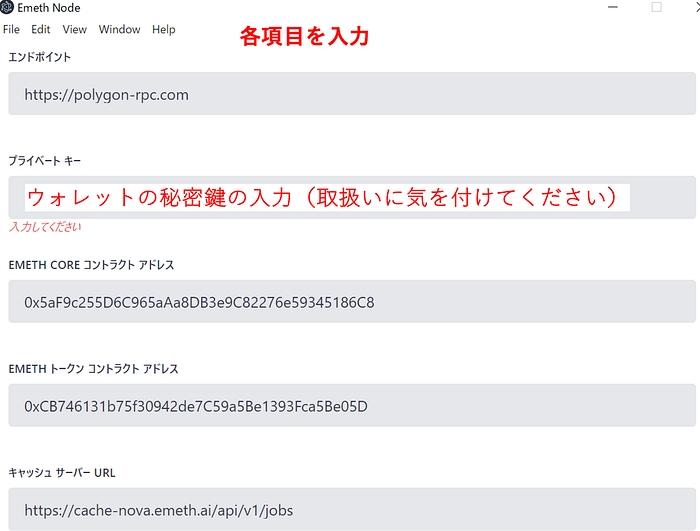The height and width of the screenshot is (531, 700).
Task: Open the Window menu
Action: 119,30
